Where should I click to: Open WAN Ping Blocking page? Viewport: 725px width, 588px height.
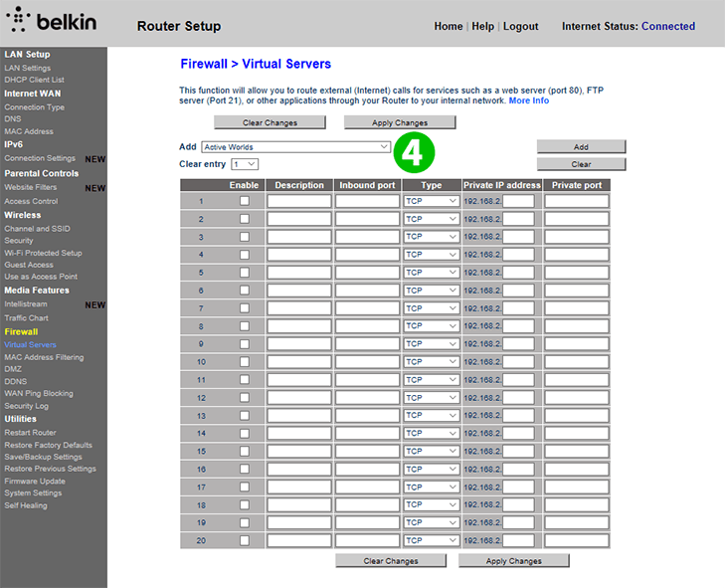[39, 394]
